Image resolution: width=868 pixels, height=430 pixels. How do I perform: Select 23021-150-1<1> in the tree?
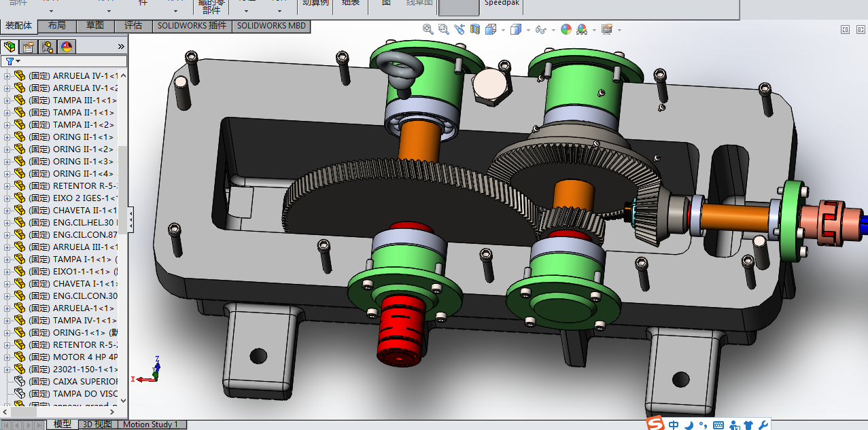pyautogui.click(x=85, y=370)
